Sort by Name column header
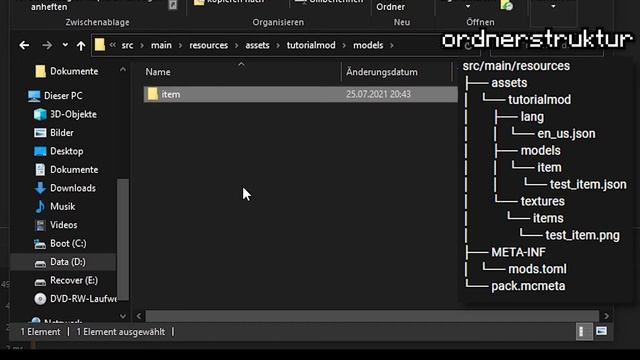The image size is (640, 360). click(x=158, y=72)
